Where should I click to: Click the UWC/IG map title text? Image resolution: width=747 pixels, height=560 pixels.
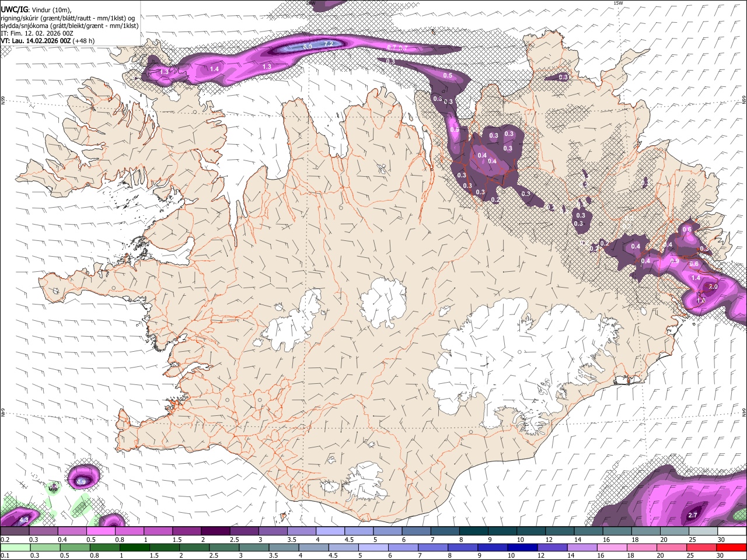15,9
